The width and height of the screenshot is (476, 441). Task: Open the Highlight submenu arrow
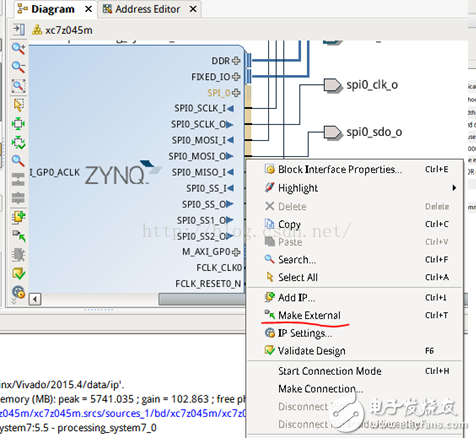click(454, 188)
